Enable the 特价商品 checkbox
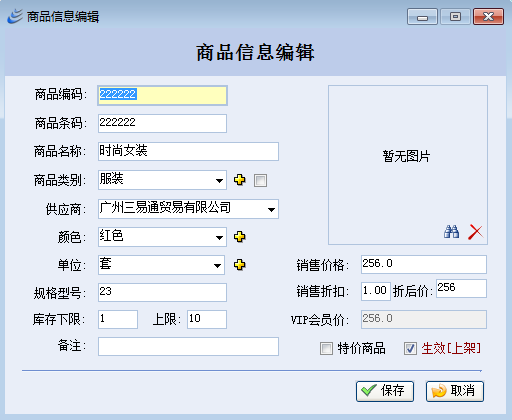Viewport: 512px width, 420px height. pos(326,349)
